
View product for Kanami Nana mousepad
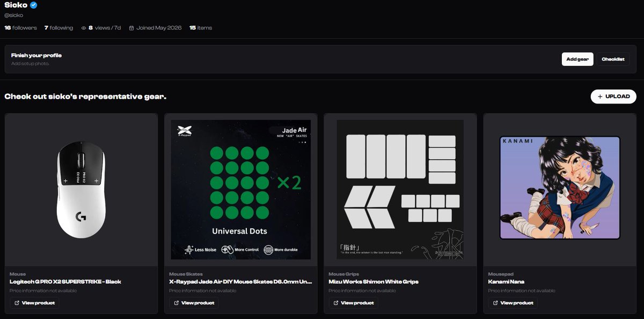513,303
